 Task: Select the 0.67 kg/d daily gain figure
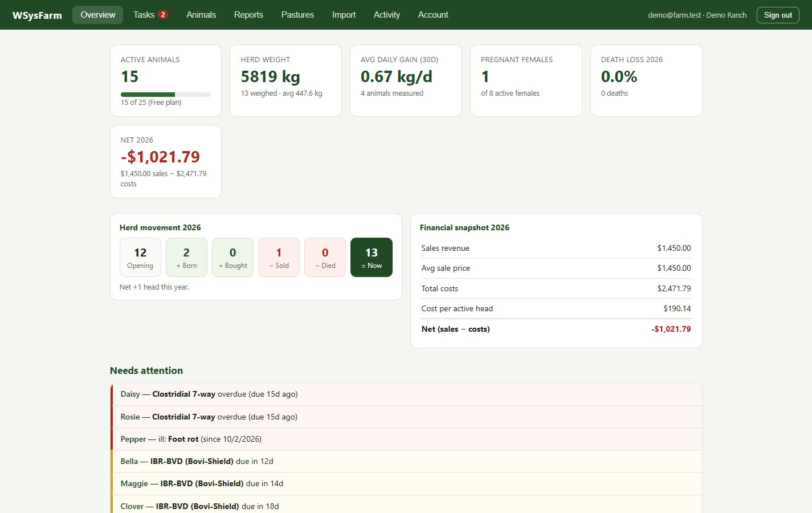[x=396, y=77]
